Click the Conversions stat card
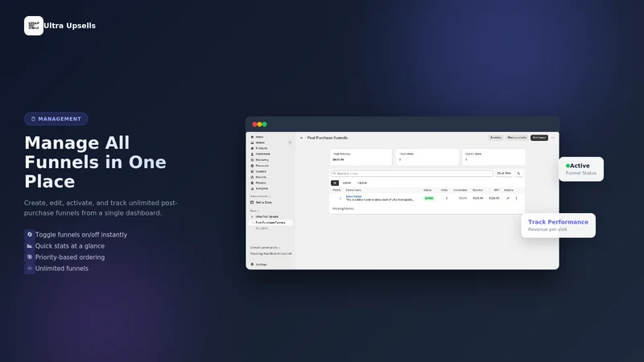Image resolution: width=644 pixels, height=362 pixels. click(x=493, y=157)
